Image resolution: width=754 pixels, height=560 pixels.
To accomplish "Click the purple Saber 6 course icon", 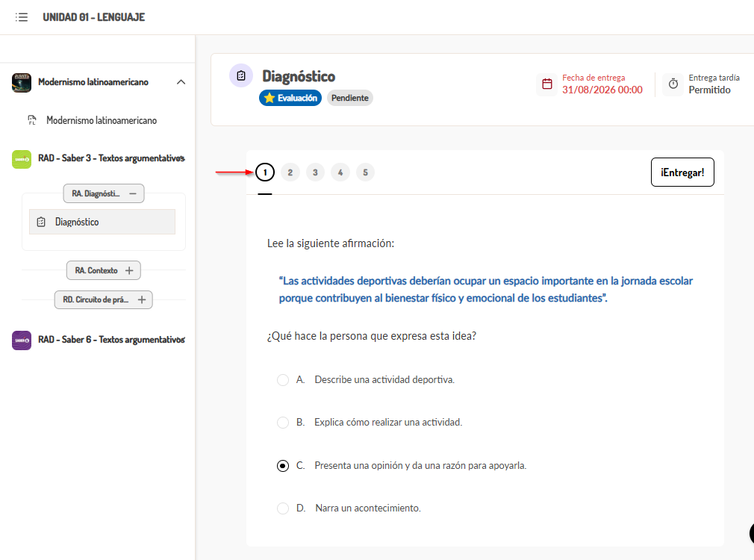I will 22,340.
